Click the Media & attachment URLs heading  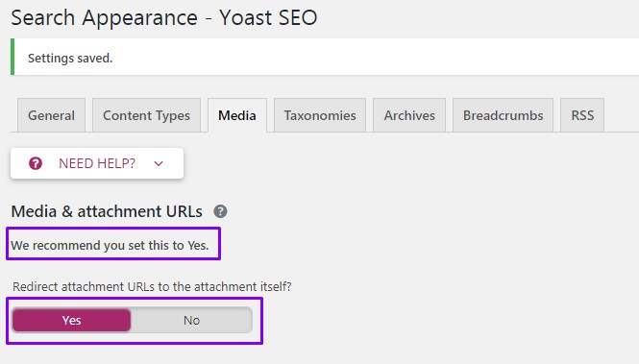[x=107, y=211]
